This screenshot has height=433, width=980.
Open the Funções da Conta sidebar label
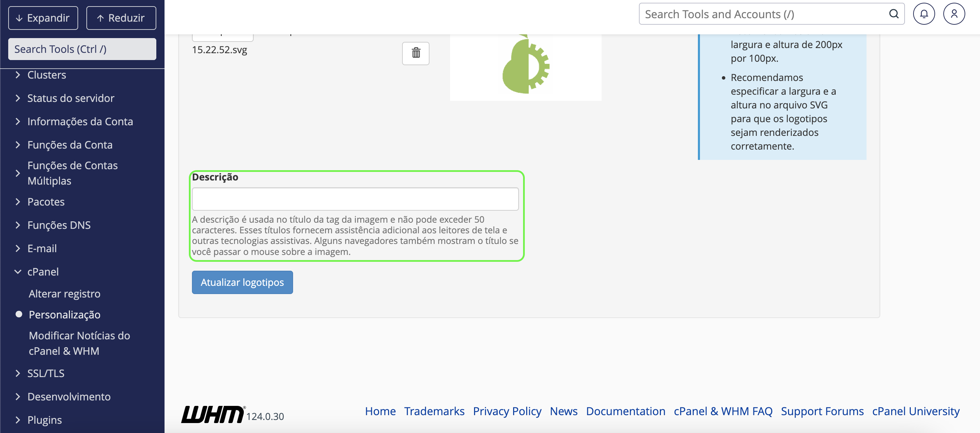tap(70, 145)
